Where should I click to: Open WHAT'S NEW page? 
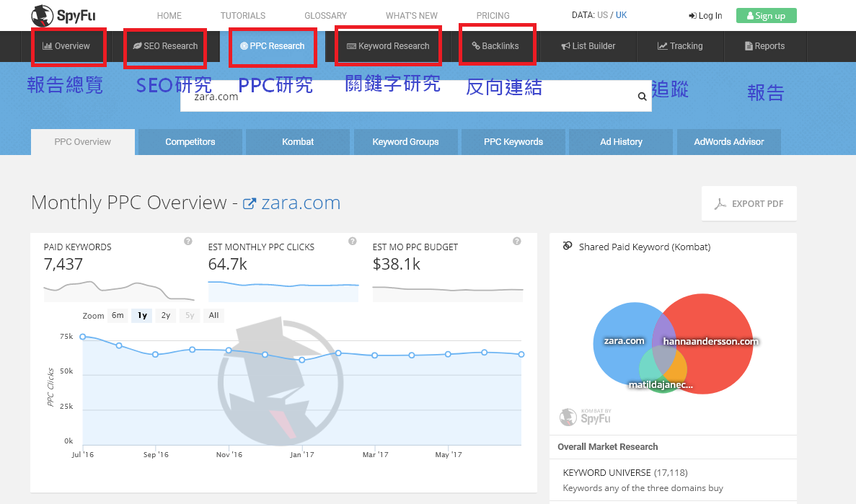coord(412,16)
